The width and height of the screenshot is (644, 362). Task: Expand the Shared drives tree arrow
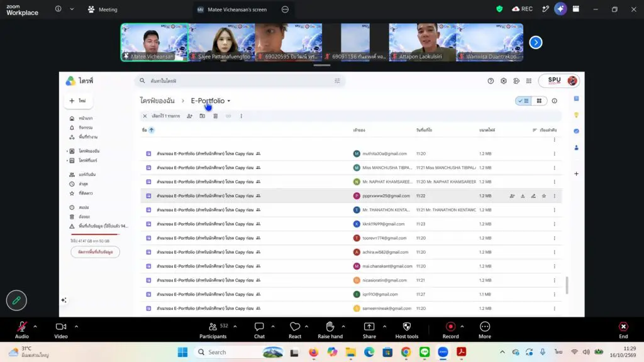pyautogui.click(x=67, y=160)
